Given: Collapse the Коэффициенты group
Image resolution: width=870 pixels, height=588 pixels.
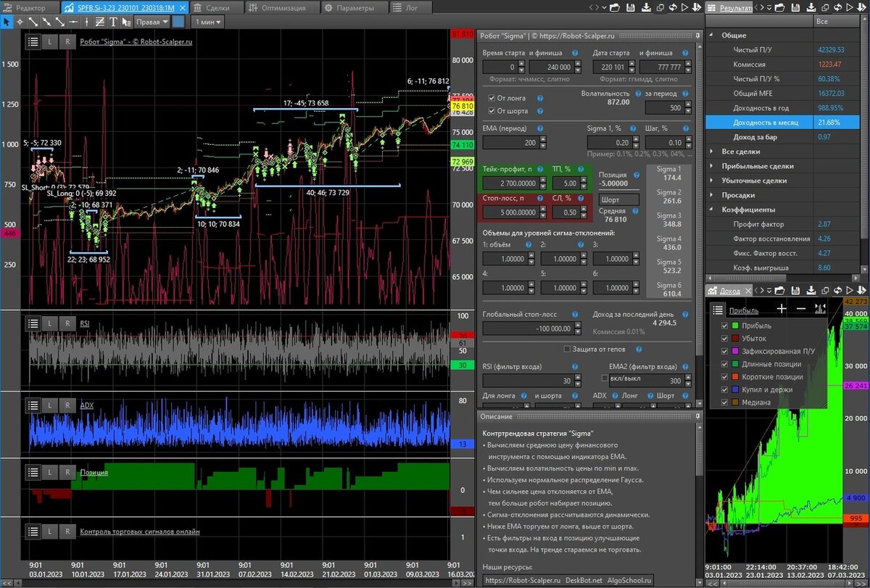Looking at the screenshot, I should (711, 210).
